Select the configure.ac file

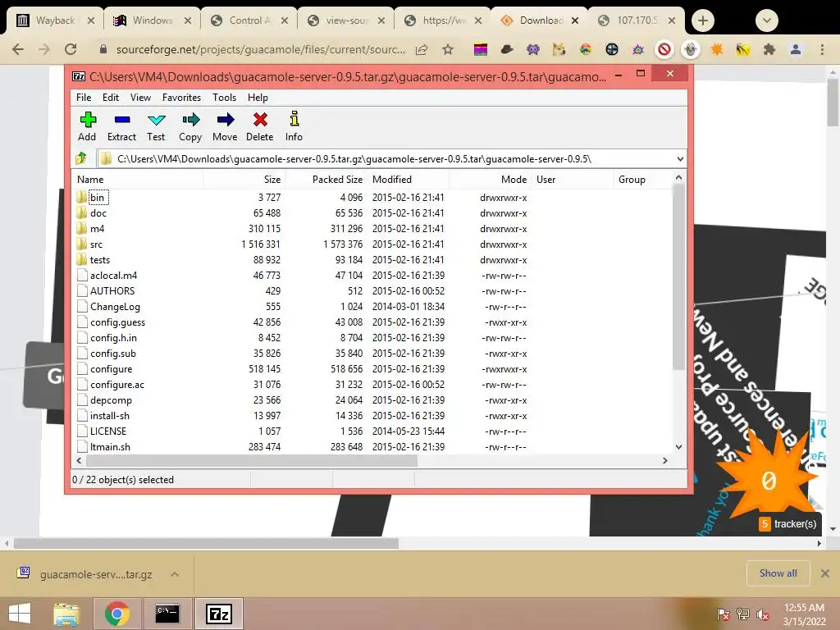click(116, 385)
